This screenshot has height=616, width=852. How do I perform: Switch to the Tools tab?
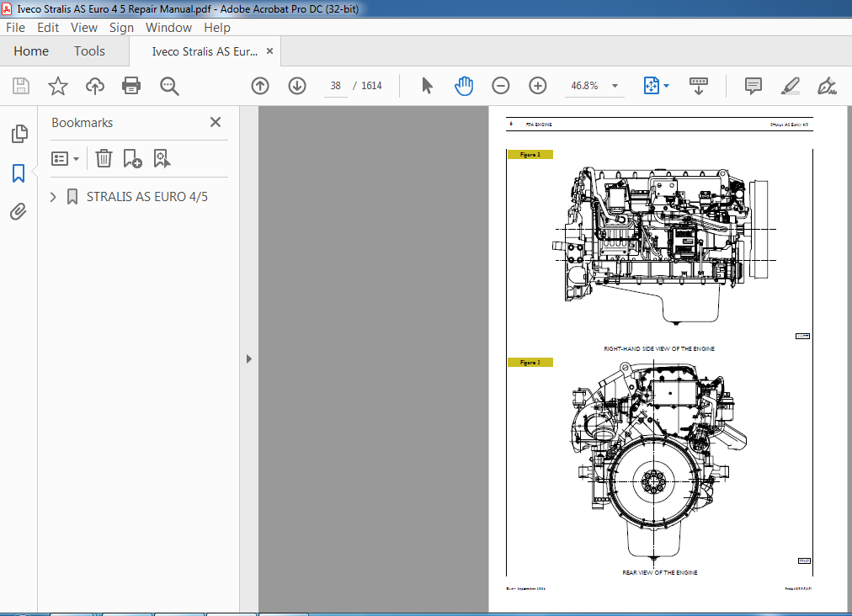pos(89,51)
